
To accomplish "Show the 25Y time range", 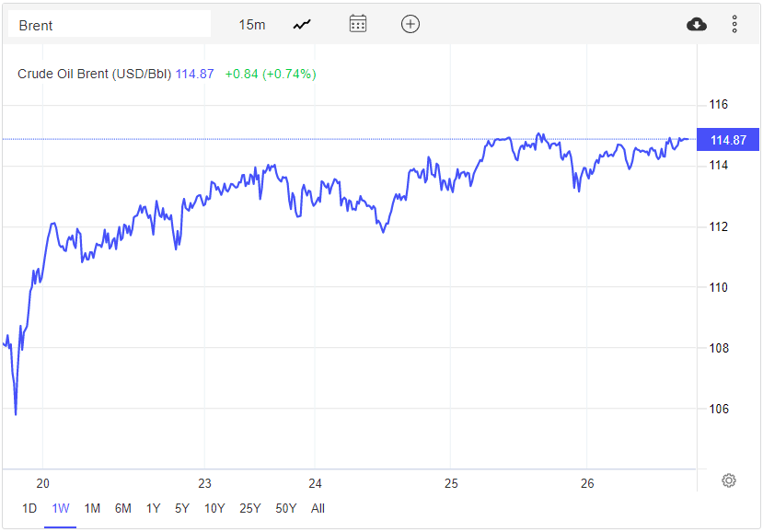I will pyautogui.click(x=249, y=508).
